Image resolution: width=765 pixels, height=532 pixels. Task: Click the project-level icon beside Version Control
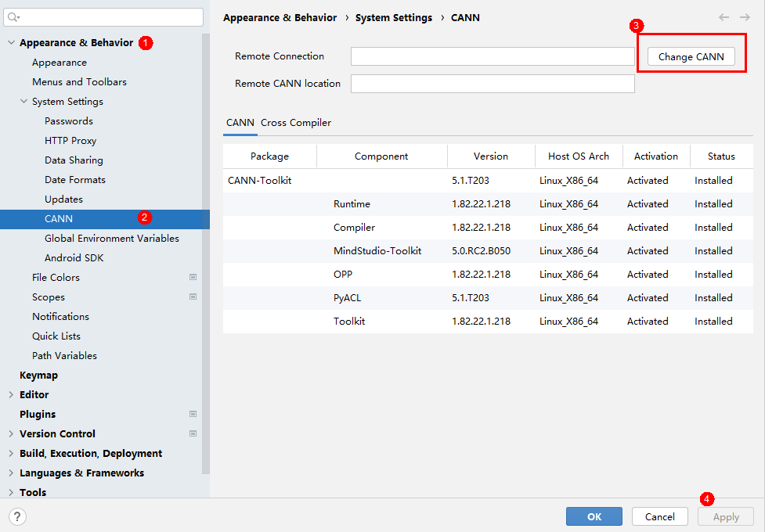193,433
